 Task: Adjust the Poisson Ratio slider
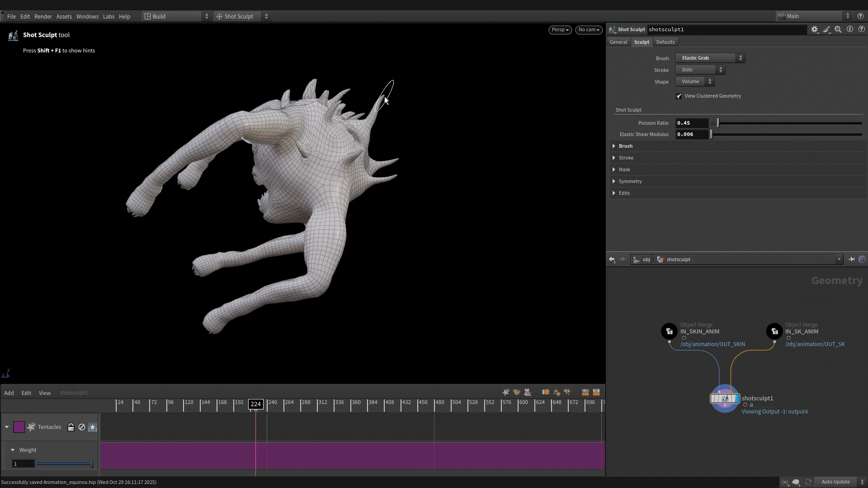pyautogui.click(x=718, y=123)
